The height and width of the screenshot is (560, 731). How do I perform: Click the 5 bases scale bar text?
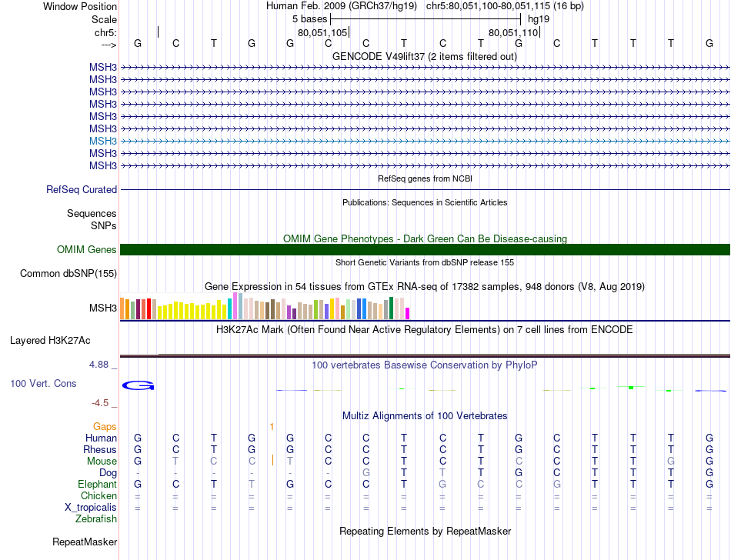(310, 19)
